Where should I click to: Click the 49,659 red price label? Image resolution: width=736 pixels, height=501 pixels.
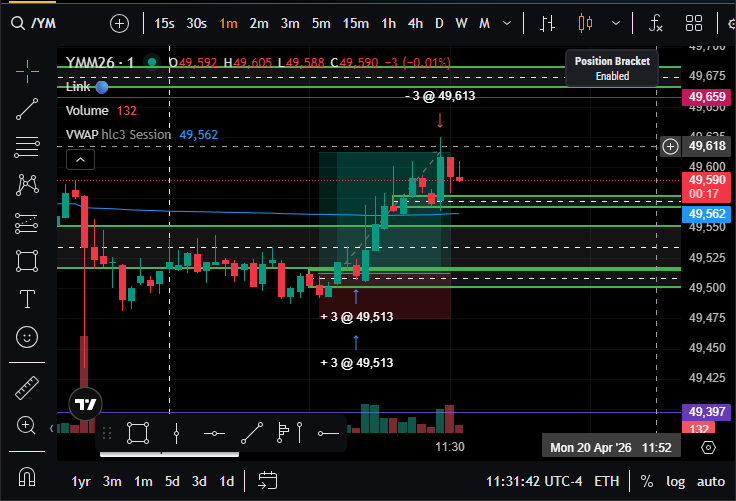(706, 97)
